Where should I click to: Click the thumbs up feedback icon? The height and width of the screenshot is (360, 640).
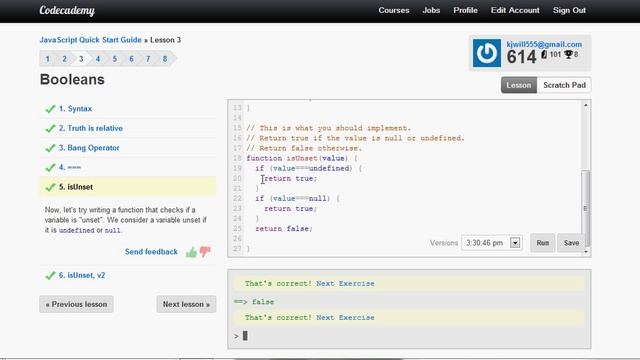(x=191, y=252)
